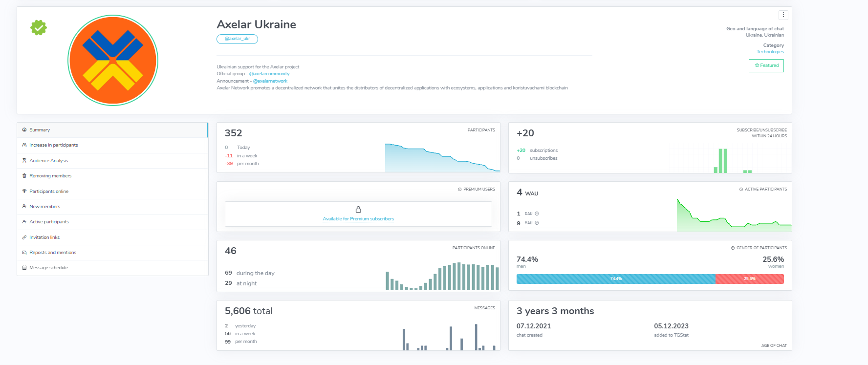Click the "-11 in a week" participants stat
Screen dimensions: 868x365
(x=241, y=156)
